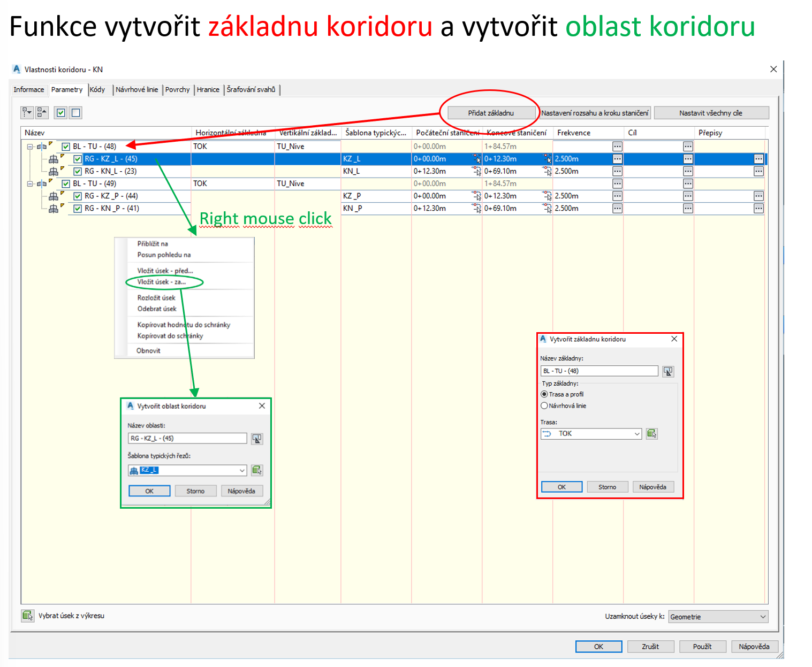Choose Vložit úsek - za... from context menu
This screenshot has height=667, width=812.
point(162,282)
